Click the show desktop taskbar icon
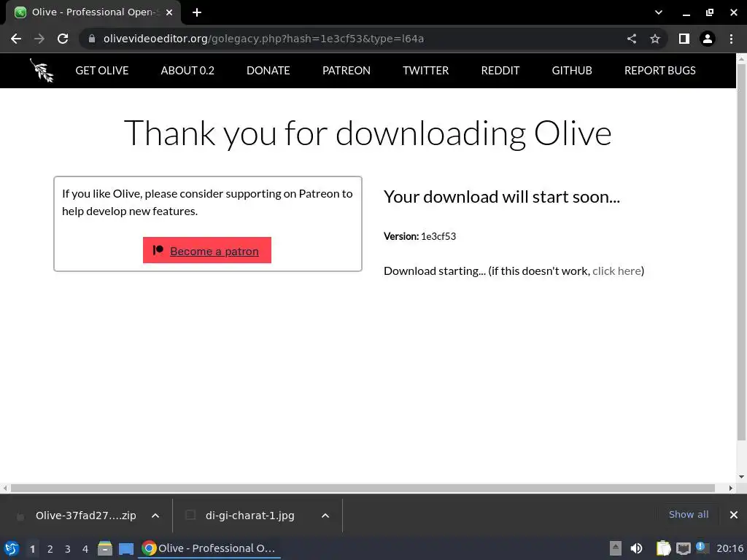The width and height of the screenshot is (747, 560). (x=125, y=548)
